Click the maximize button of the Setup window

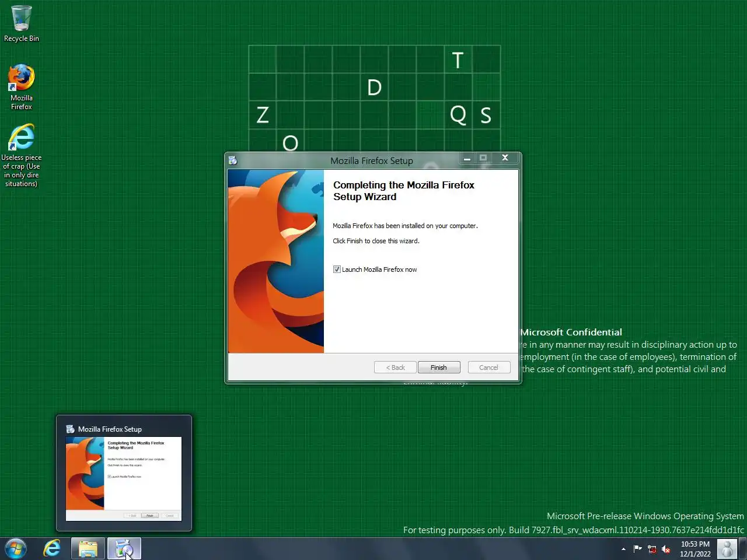point(483,158)
